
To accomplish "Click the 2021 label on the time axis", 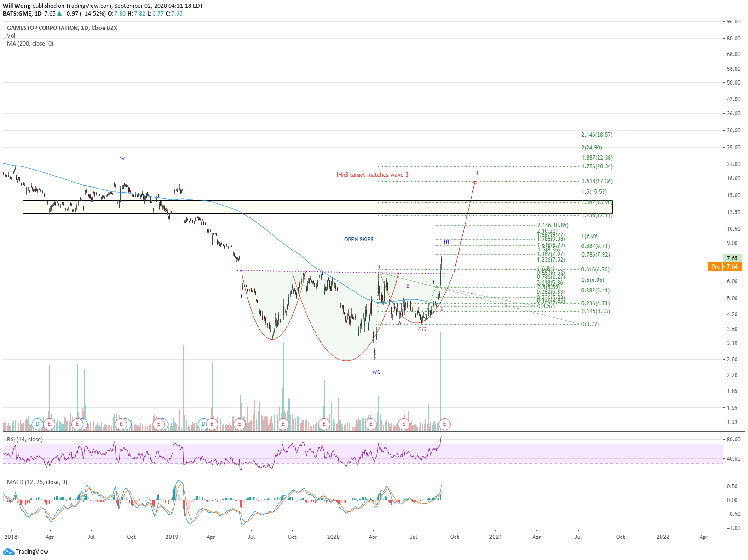I will click(x=495, y=537).
